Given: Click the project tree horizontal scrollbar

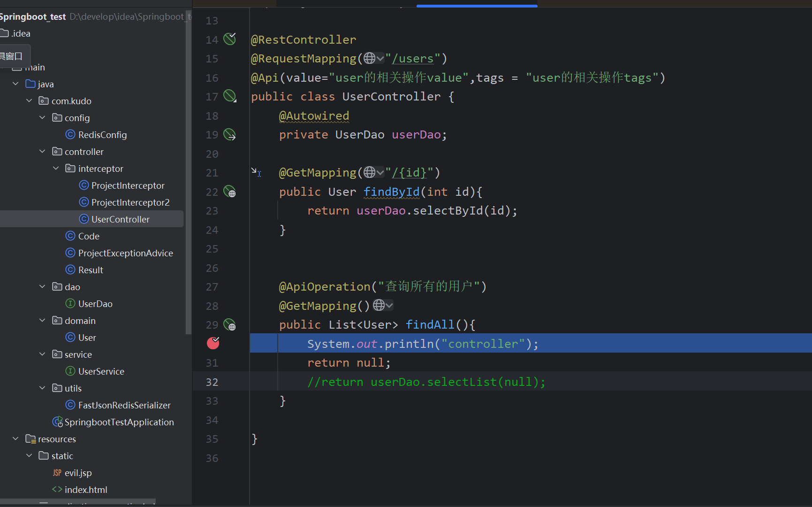Looking at the screenshot, I should tap(78, 502).
